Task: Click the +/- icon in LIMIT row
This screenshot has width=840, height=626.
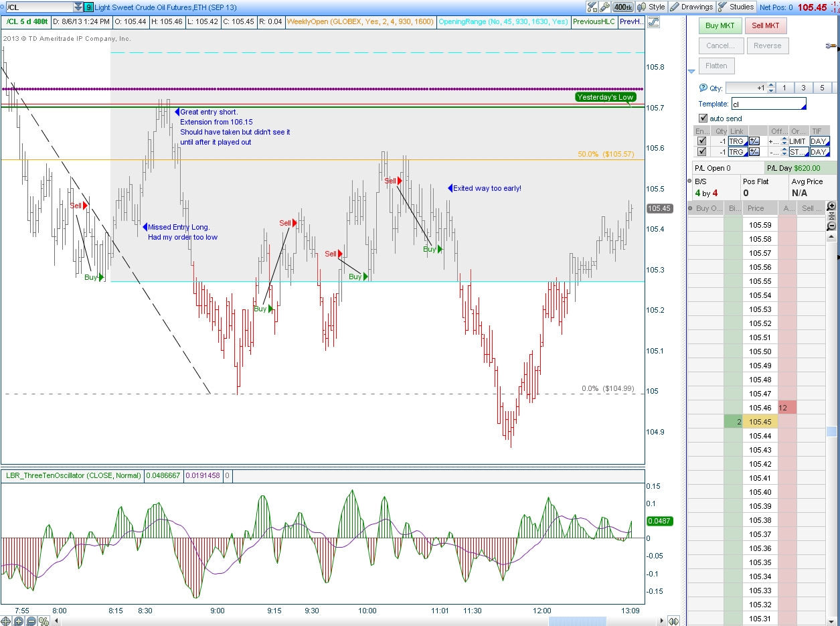Action: [x=754, y=141]
